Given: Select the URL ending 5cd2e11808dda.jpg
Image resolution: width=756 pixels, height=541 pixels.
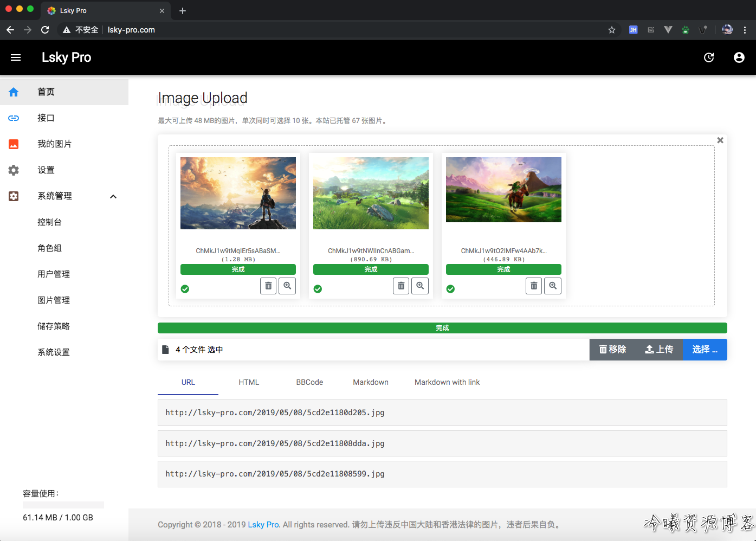Looking at the screenshot, I should (x=442, y=443).
